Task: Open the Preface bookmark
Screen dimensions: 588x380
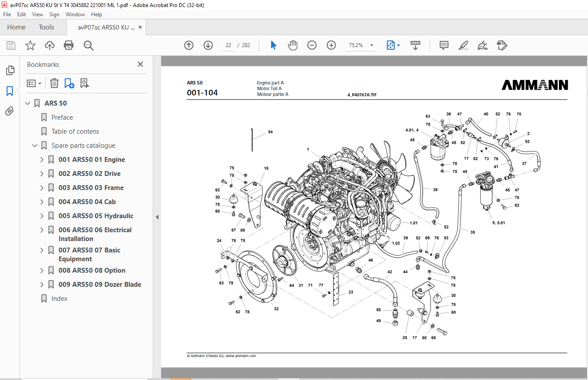Action: [x=62, y=117]
